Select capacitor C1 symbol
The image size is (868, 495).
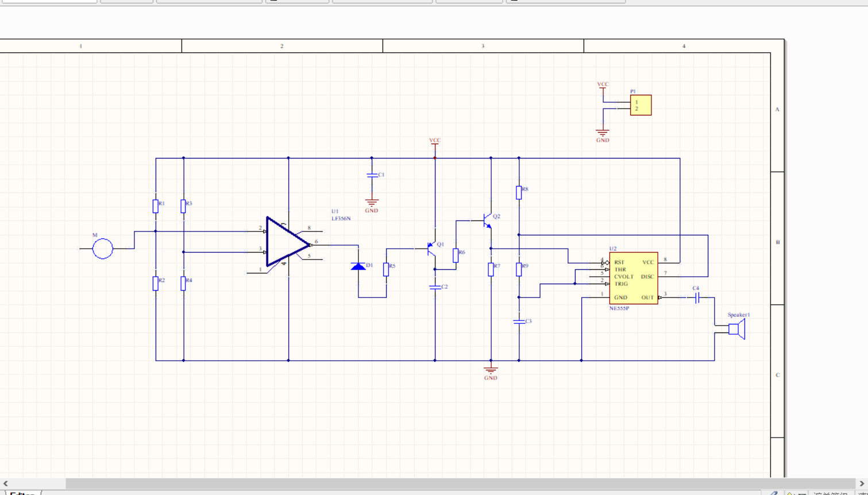[x=372, y=175]
